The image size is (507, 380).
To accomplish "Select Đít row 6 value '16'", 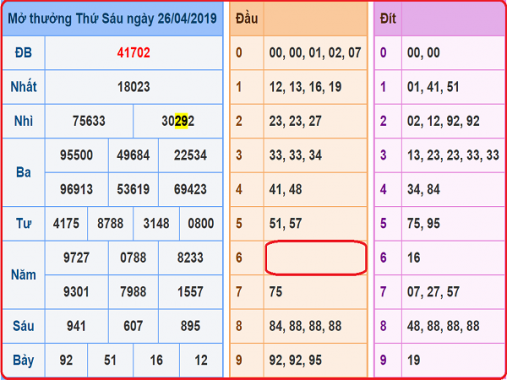I will [414, 258].
